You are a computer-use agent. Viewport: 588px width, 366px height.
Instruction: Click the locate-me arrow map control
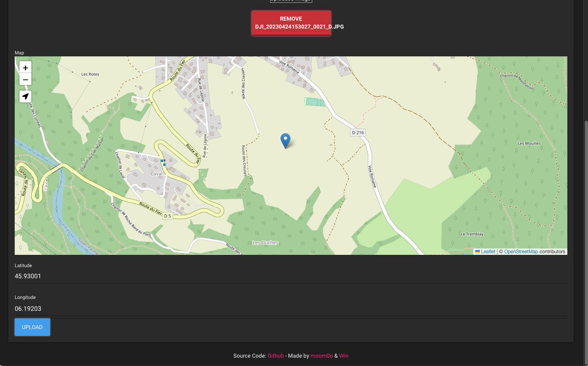25,96
